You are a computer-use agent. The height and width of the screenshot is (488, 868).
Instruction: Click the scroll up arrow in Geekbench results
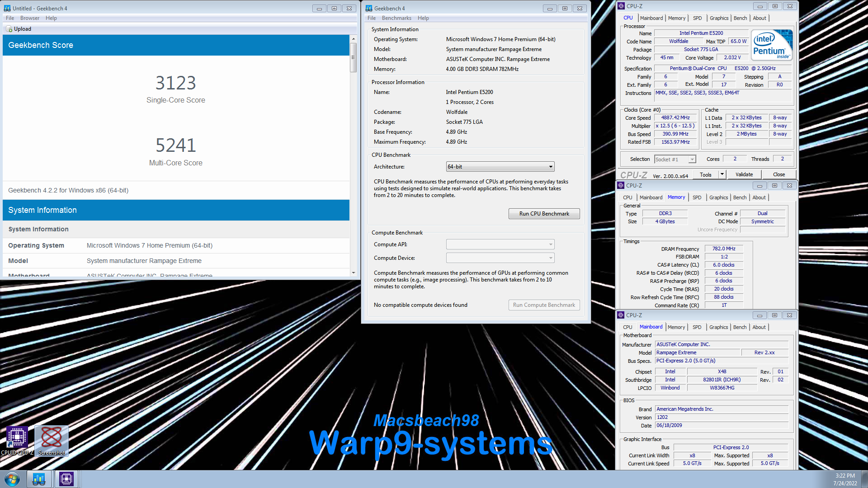(353, 39)
